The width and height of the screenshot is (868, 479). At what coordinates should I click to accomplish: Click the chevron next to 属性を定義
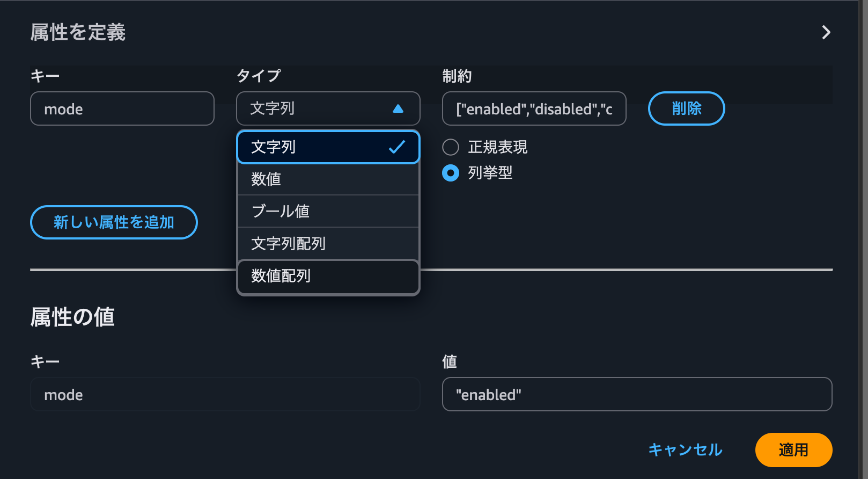tap(827, 32)
